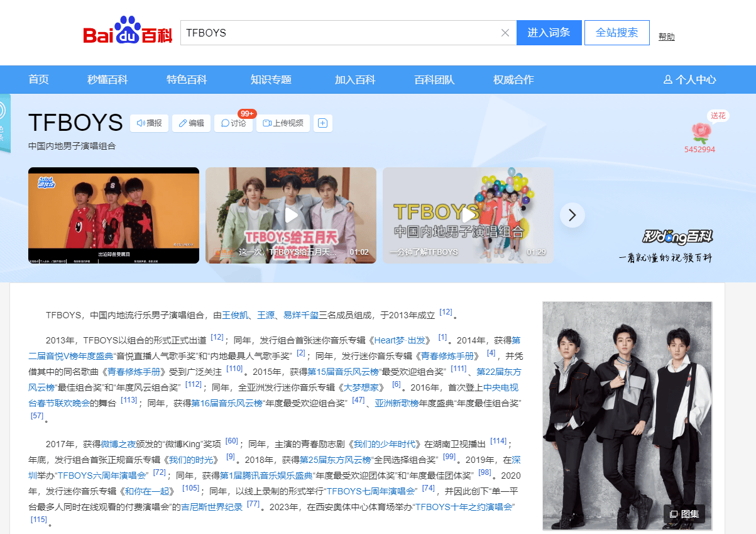
Task: Open the 第15届音乐风云榜 link
Action: (343, 371)
